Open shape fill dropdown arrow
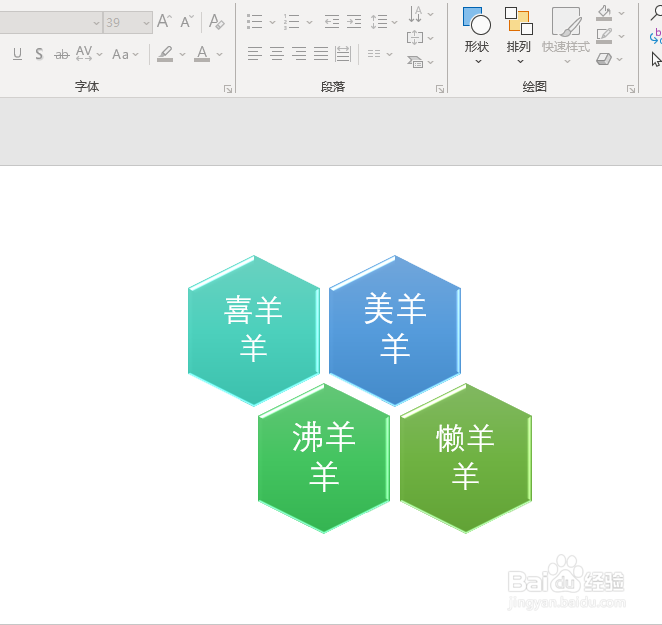Screen dimensions: 662x625 tap(621, 13)
